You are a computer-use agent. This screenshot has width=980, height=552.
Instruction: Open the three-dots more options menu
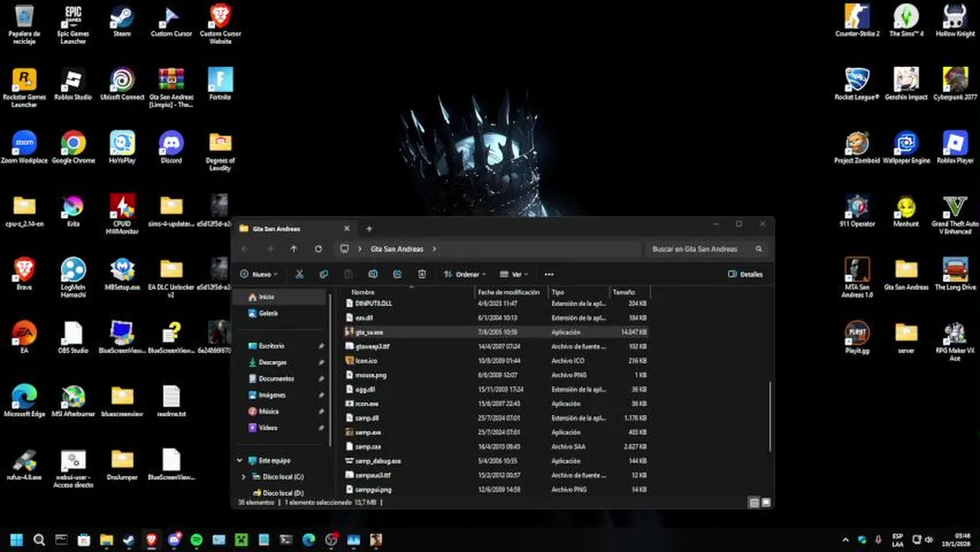pos(549,274)
